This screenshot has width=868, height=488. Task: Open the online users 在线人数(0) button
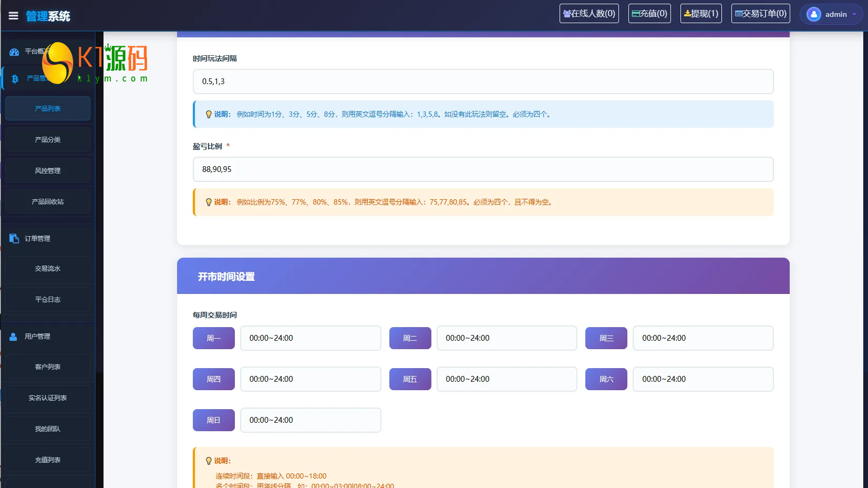[x=589, y=14]
